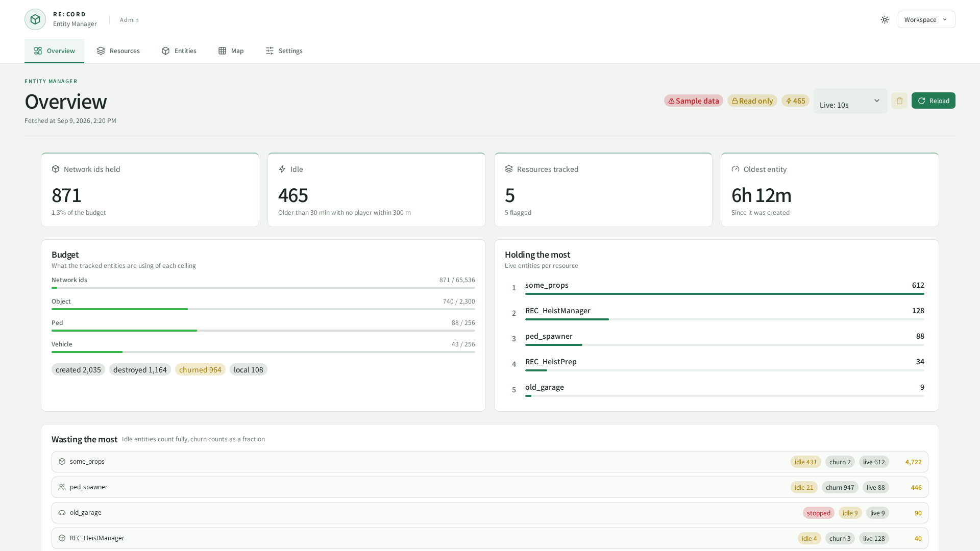Click the lightning bolt icon on Idle card
Screen dimensions: 980x551
(282, 169)
